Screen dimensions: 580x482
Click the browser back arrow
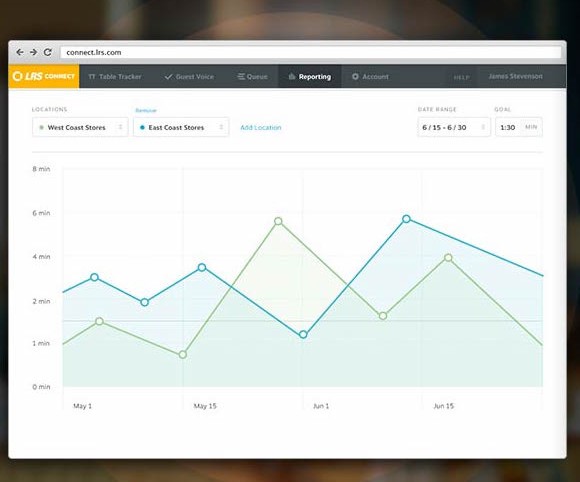(x=20, y=52)
